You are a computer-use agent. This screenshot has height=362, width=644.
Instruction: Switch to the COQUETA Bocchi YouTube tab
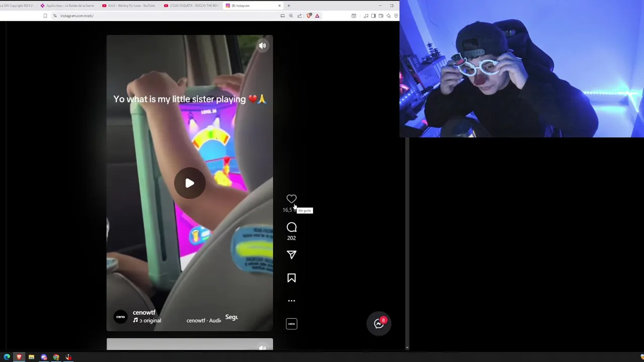coord(191,6)
